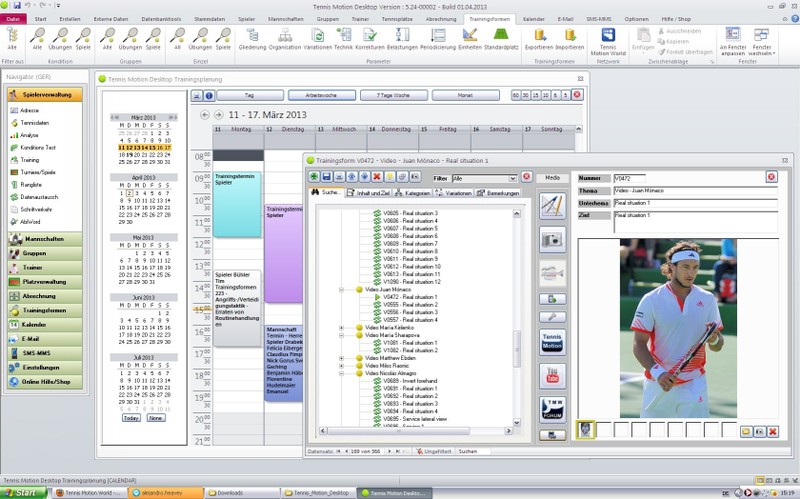Select V0556 - Real situation 3 in tree
Viewport: 800px width, 499px height.
(410, 312)
